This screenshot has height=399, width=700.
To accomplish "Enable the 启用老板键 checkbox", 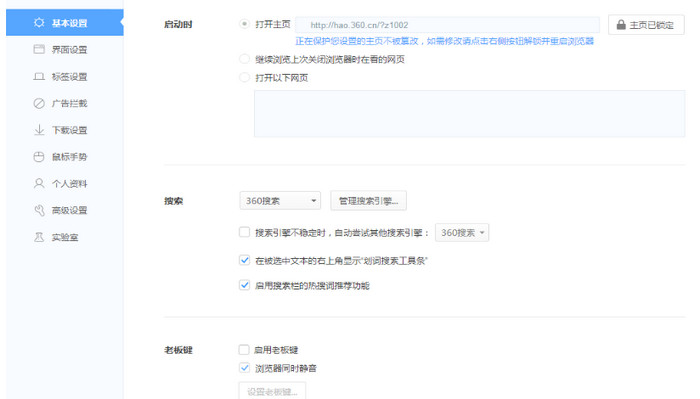I will pos(244,349).
